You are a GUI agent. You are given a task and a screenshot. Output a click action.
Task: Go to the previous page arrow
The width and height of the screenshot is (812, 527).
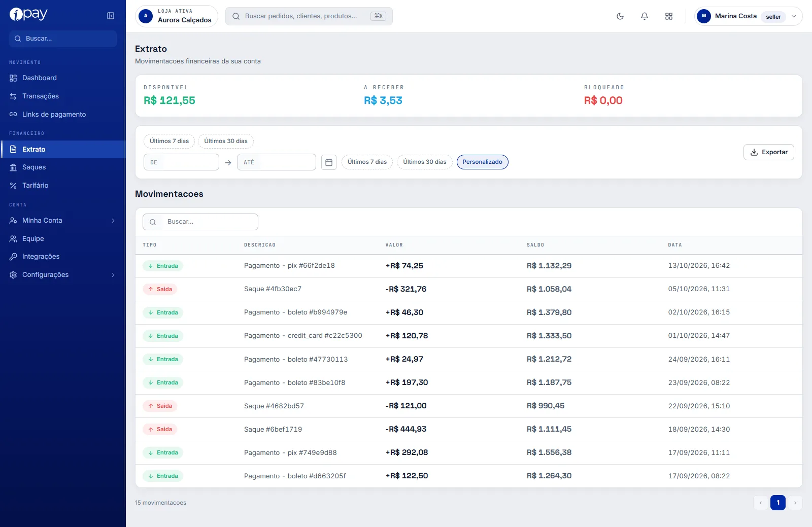point(761,503)
